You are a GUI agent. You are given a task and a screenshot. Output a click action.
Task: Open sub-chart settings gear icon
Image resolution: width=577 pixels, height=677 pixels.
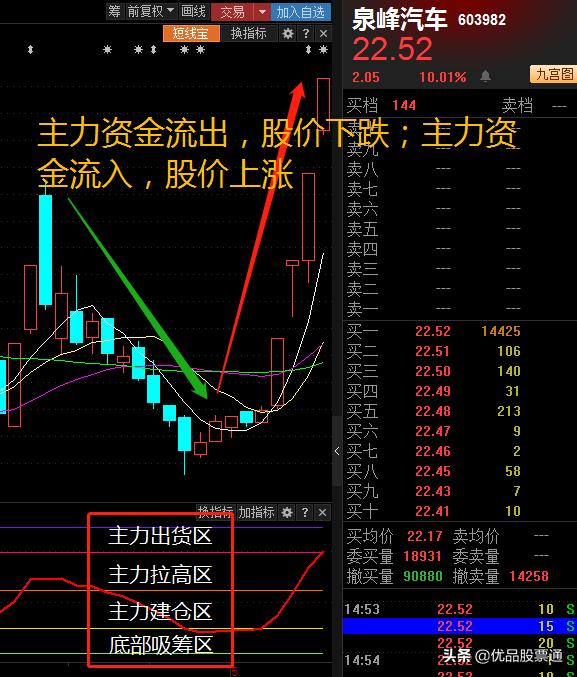point(287,512)
